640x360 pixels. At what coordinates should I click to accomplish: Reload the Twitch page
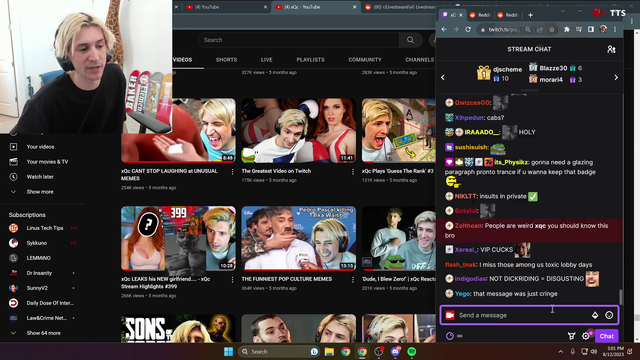coord(468,29)
